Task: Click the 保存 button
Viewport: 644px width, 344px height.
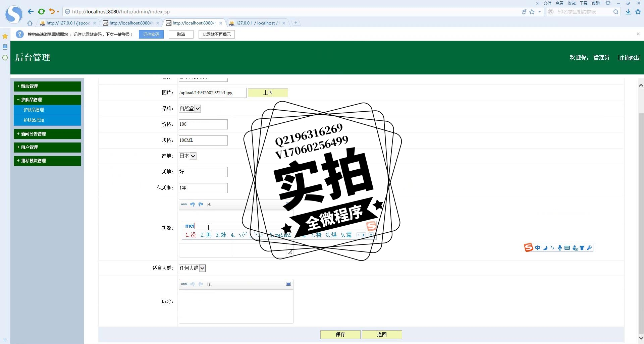Action: click(x=340, y=335)
